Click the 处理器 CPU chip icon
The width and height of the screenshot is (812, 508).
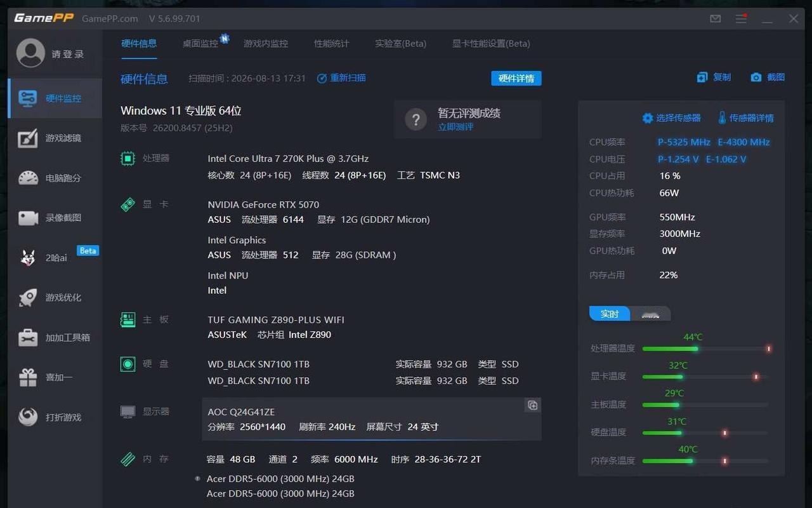click(x=128, y=158)
